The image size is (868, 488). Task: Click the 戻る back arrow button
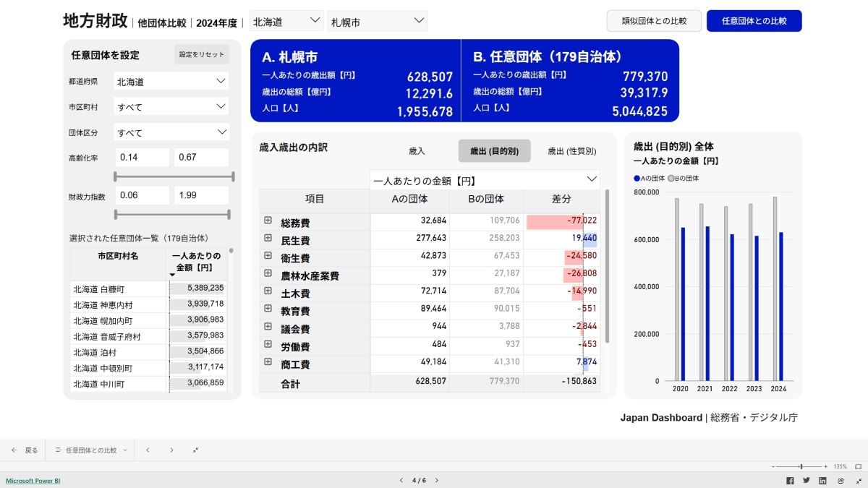[x=24, y=450]
